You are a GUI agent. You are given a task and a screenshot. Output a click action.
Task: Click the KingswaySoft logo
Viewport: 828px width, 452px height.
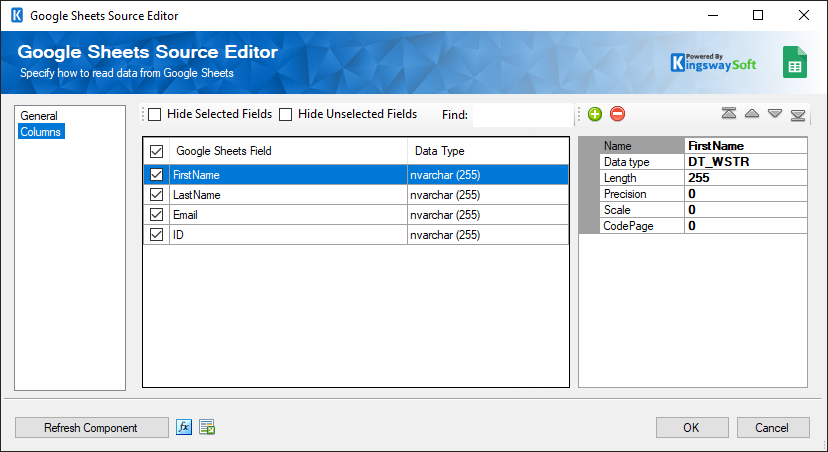[713, 63]
